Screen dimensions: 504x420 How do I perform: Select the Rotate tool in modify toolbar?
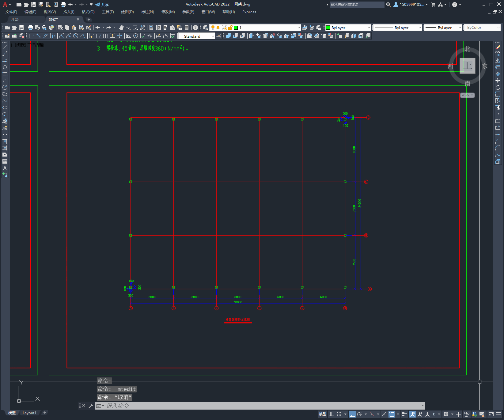tap(498, 87)
